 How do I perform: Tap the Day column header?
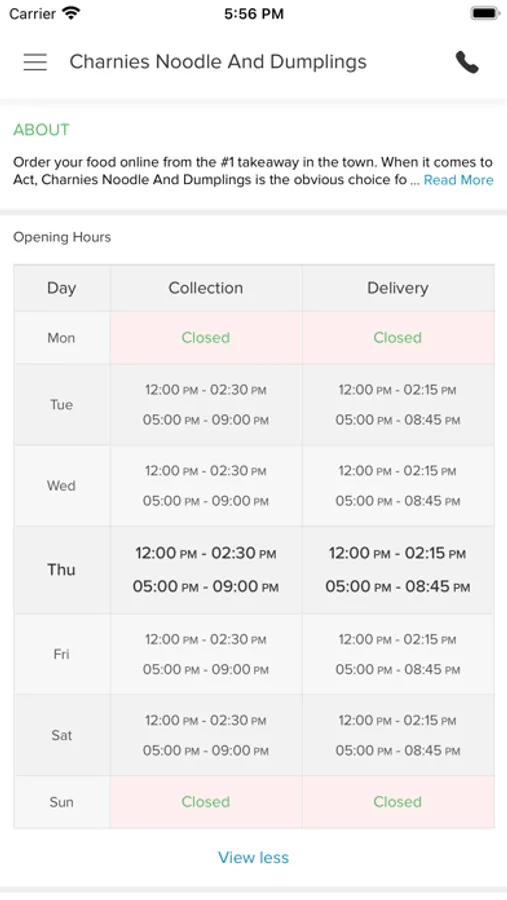point(61,288)
